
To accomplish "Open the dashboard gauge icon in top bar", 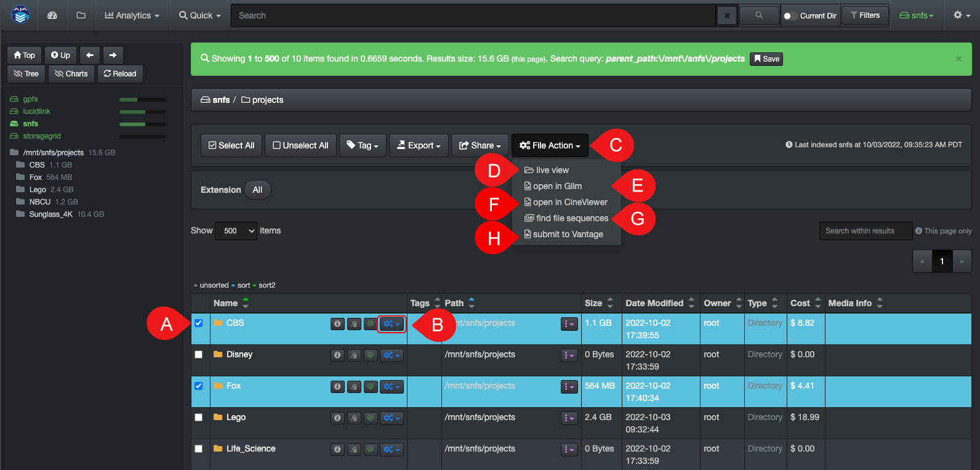I will tap(52, 15).
